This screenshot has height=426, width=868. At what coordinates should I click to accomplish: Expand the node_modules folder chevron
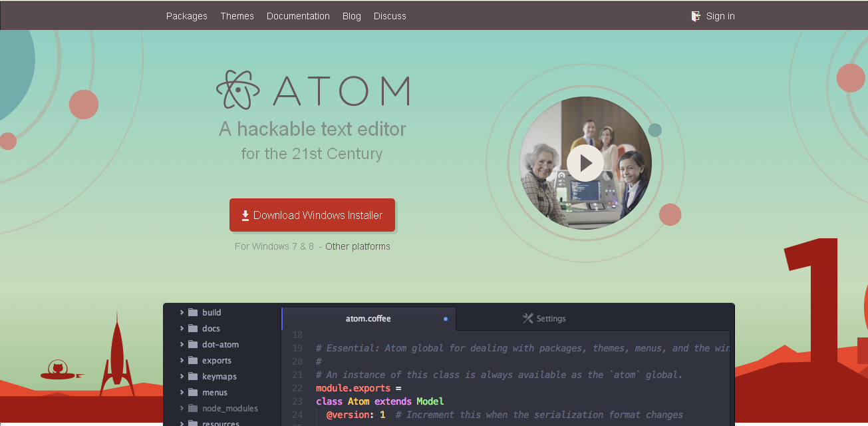point(182,408)
